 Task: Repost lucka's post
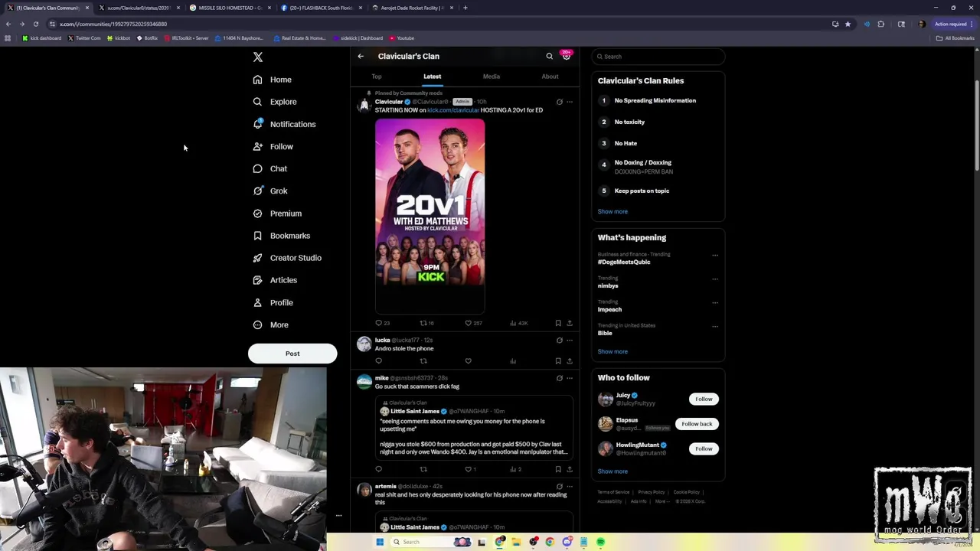pyautogui.click(x=423, y=361)
